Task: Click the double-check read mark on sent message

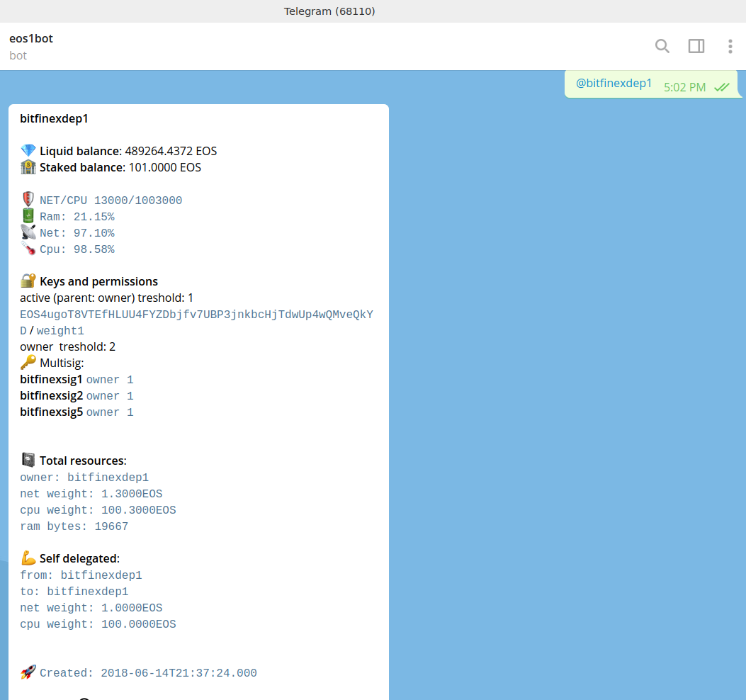Action: pyautogui.click(x=722, y=87)
